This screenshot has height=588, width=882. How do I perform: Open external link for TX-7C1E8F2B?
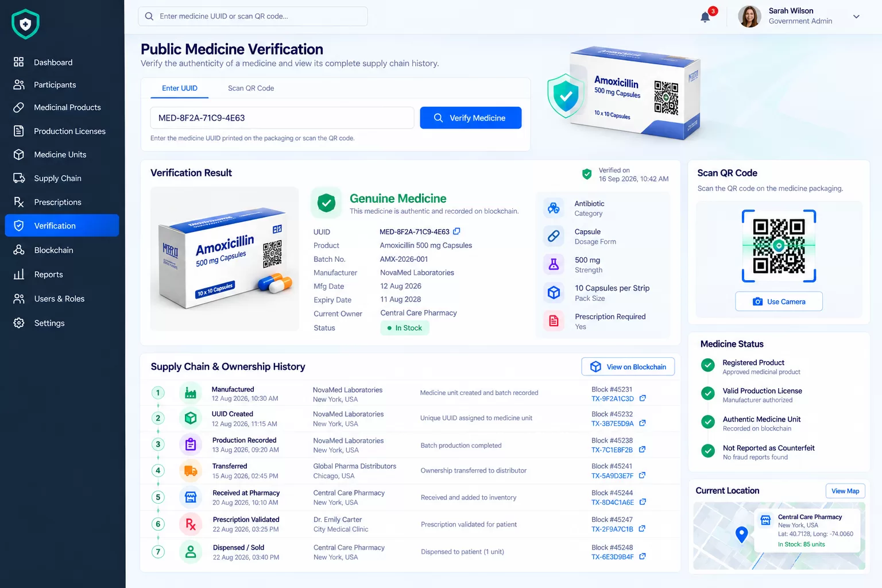[x=642, y=450]
